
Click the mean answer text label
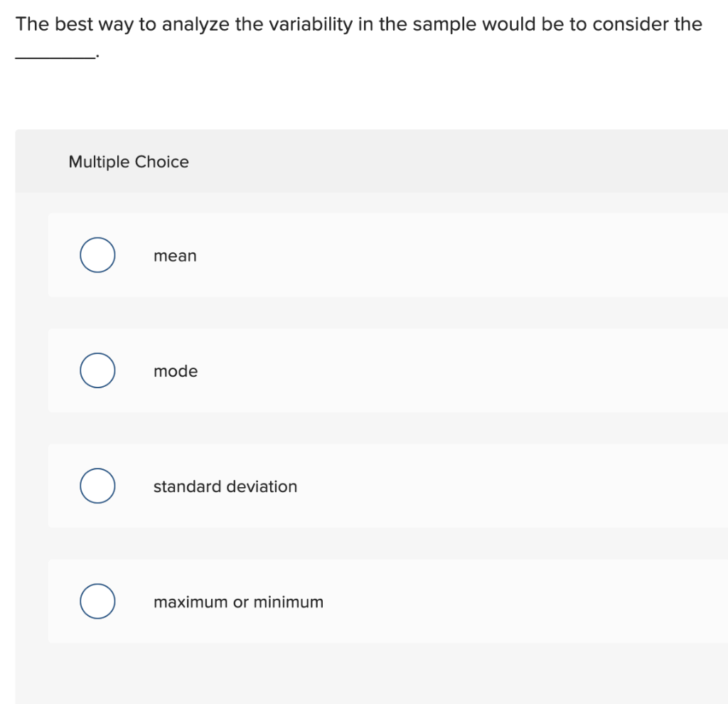pyautogui.click(x=175, y=256)
